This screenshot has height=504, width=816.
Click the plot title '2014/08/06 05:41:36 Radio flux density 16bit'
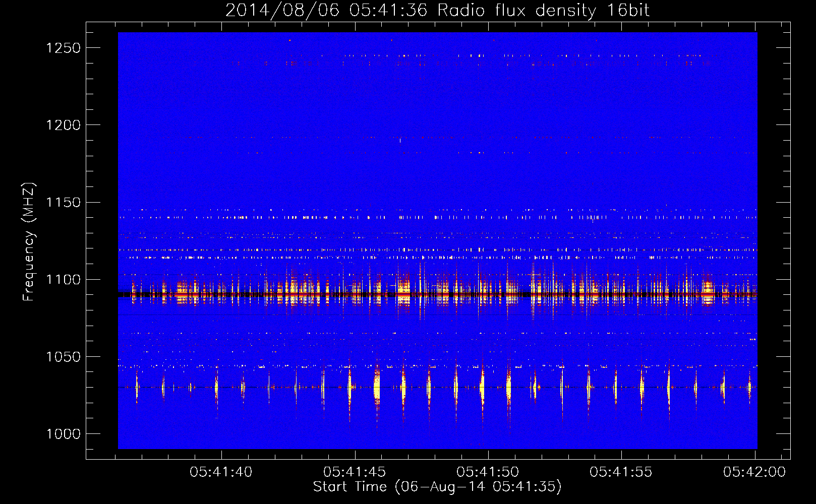click(437, 10)
